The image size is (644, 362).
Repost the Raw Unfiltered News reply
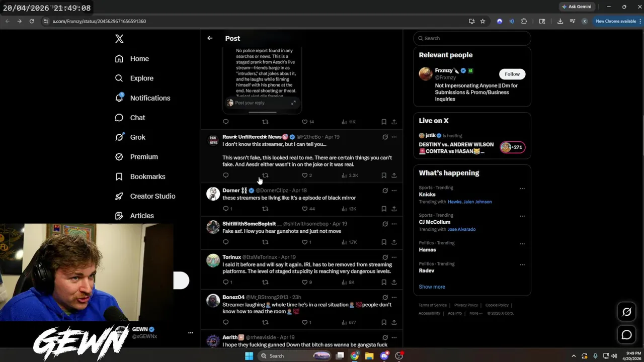tap(265, 175)
